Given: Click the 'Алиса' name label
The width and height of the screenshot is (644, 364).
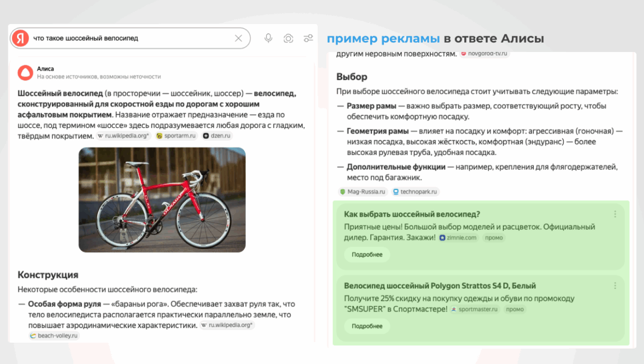Looking at the screenshot, I should pos(45,68).
